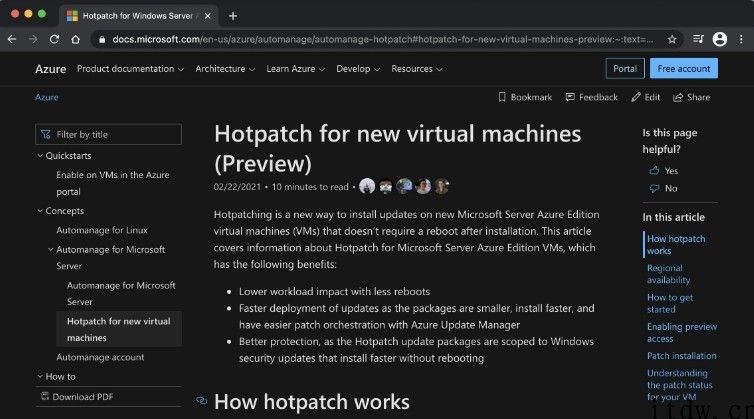The width and height of the screenshot is (754, 419).
Task: Jump to Patch installation section
Action: click(x=681, y=356)
